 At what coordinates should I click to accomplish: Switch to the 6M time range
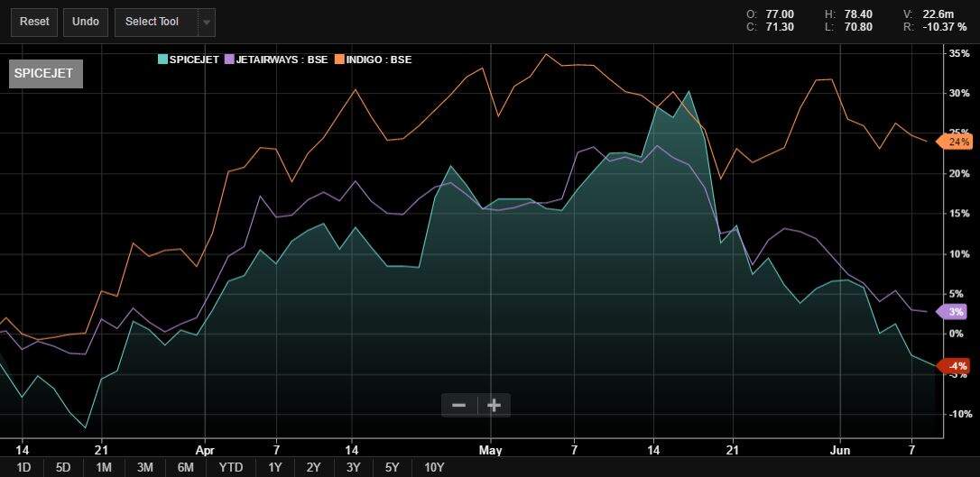point(186,468)
